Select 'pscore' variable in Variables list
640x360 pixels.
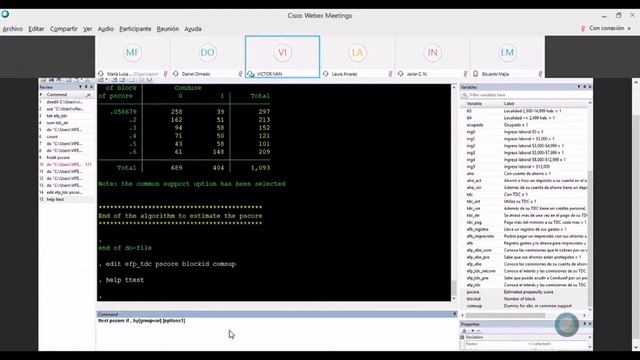524,292
